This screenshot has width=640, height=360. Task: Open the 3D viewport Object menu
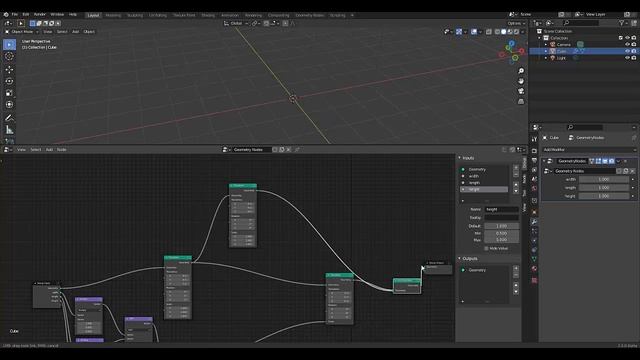[x=89, y=32]
